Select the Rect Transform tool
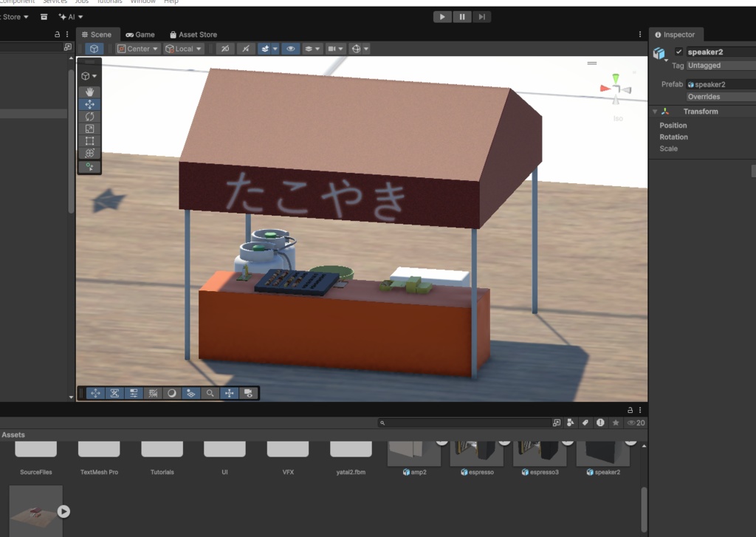This screenshot has width=756, height=537. pyautogui.click(x=89, y=140)
